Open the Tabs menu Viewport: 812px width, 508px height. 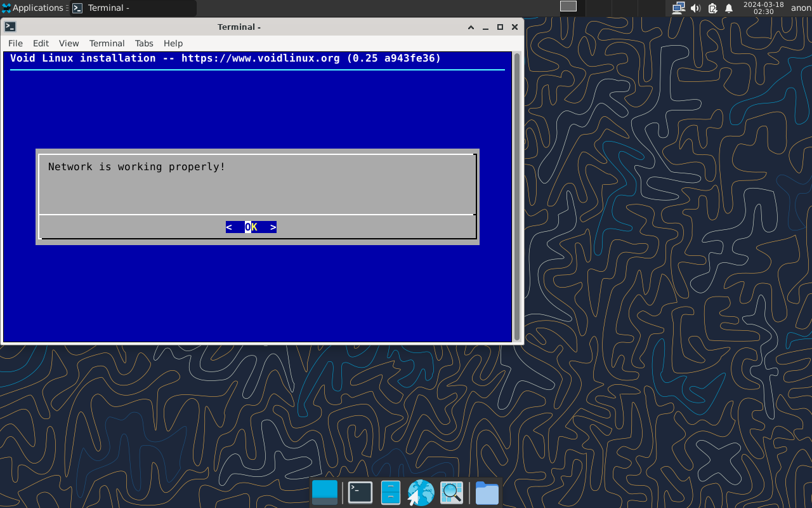pos(144,43)
